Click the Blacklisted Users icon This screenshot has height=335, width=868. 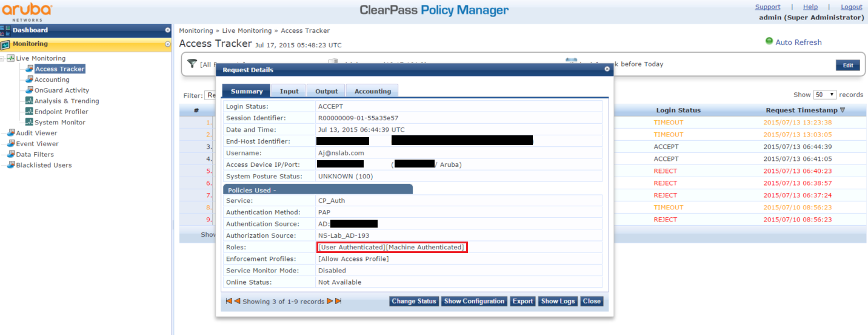click(11, 165)
